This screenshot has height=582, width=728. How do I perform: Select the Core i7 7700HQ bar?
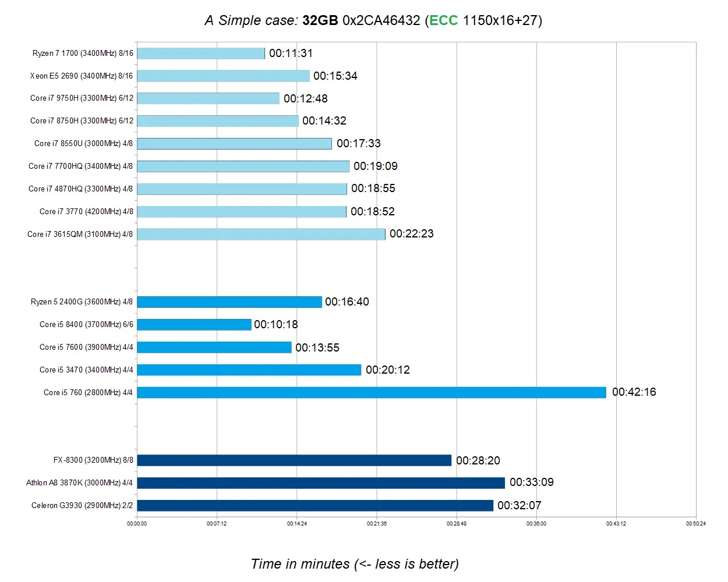click(243, 166)
